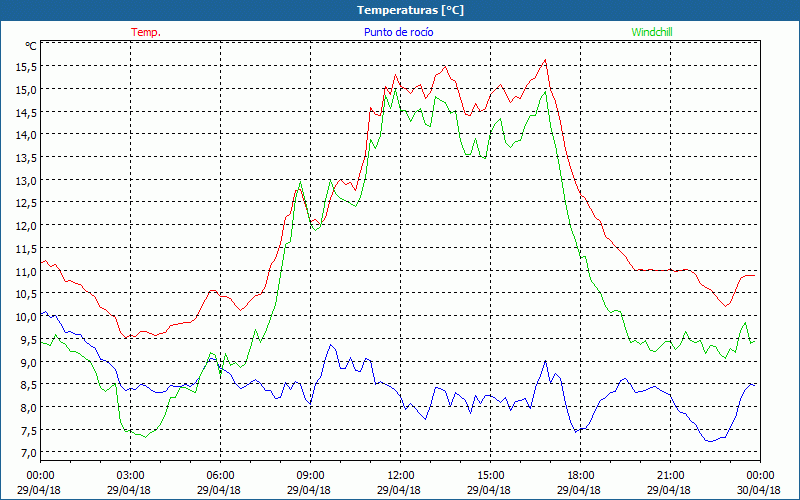This screenshot has height=500, width=800.
Task: Click the 12,0 Y-axis value
Action: (26, 226)
